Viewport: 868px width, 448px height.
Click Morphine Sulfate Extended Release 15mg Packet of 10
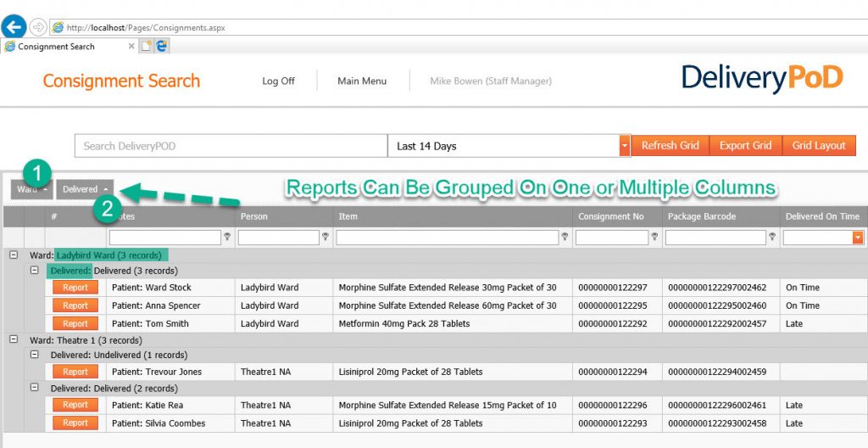coord(448,405)
